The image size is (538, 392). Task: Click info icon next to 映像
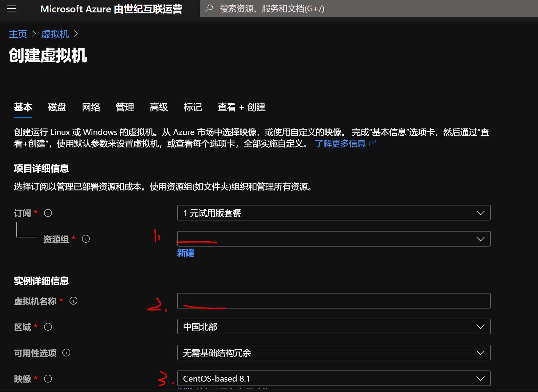pos(48,379)
